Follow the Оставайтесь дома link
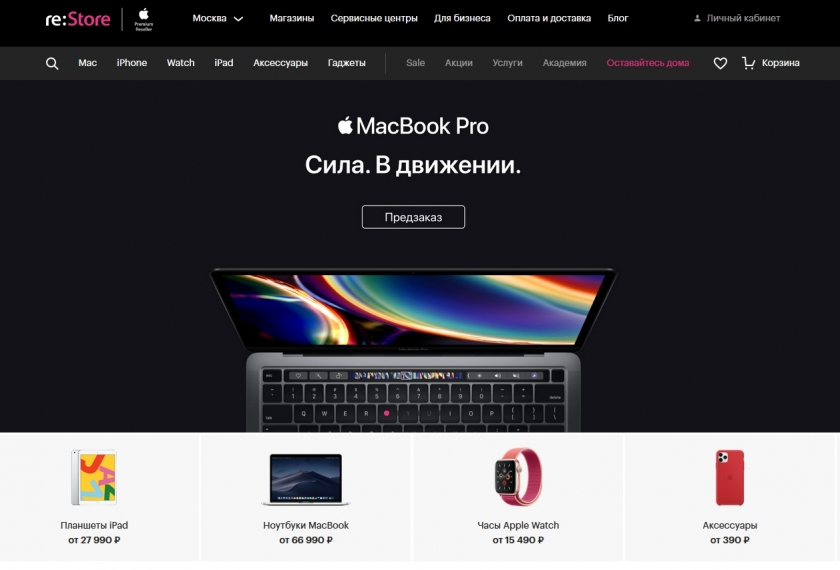 click(x=648, y=63)
